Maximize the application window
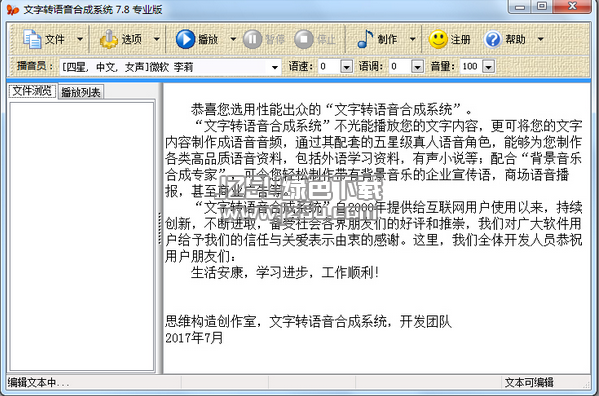The image size is (599, 396). click(x=542, y=7)
